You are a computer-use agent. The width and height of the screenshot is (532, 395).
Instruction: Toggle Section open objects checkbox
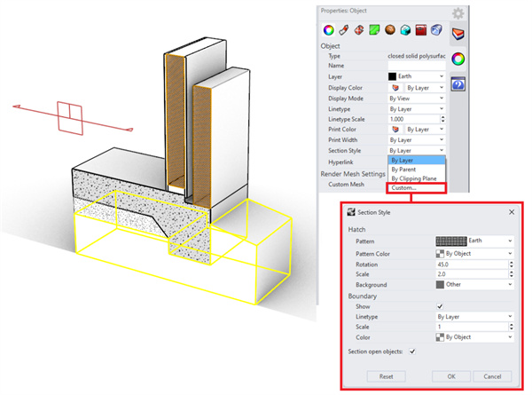point(412,351)
